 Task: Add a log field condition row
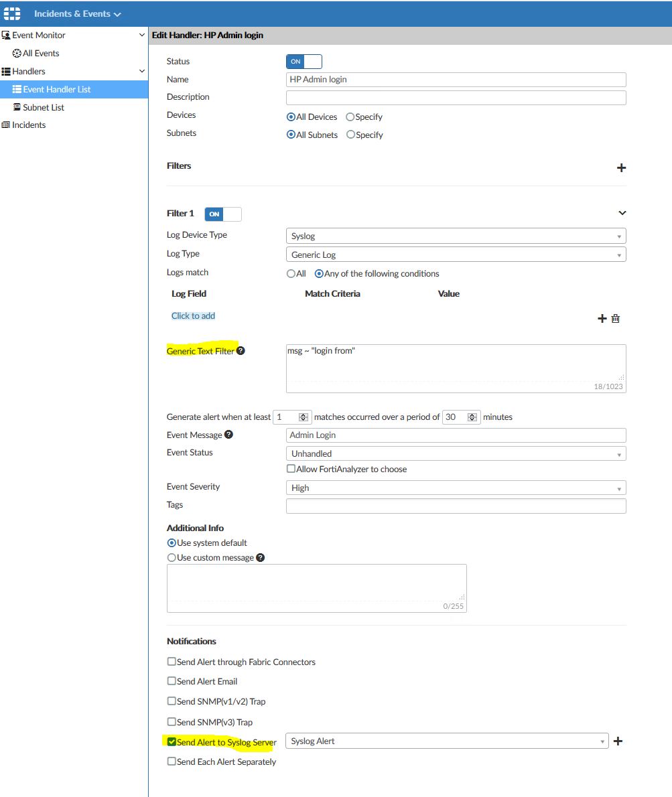pyautogui.click(x=602, y=319)
